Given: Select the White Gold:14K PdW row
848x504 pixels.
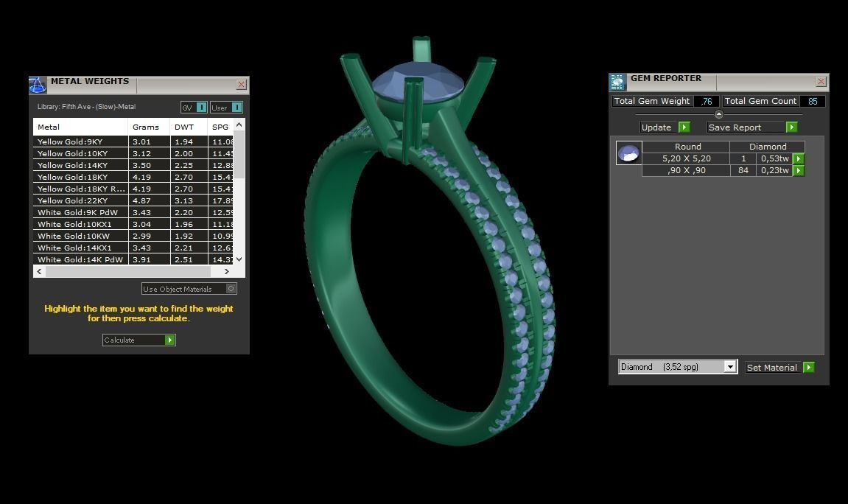Looking at the screenshot, I should click(133, 259).
